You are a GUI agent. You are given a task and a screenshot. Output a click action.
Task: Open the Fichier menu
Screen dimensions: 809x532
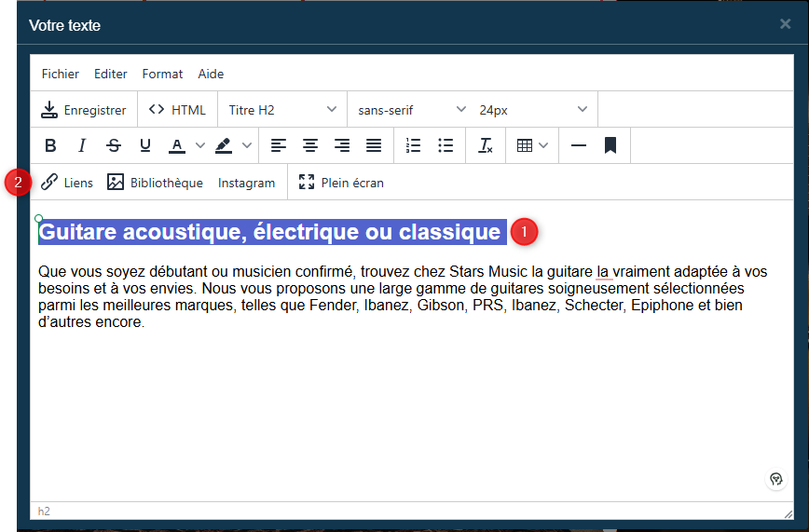point(61,74)
